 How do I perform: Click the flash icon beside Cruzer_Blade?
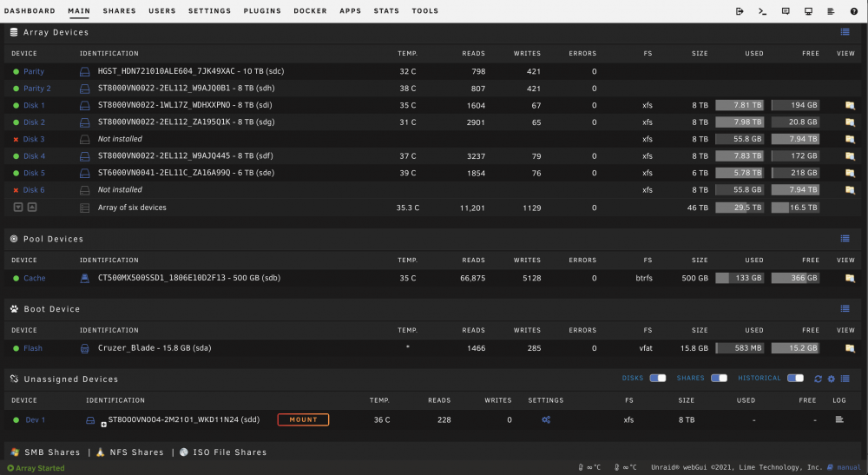pos(85,348)
